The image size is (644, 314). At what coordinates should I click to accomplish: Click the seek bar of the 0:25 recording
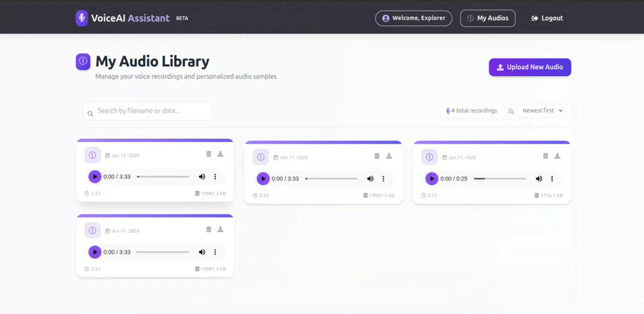pyautogui.click(x=500, y=179)
